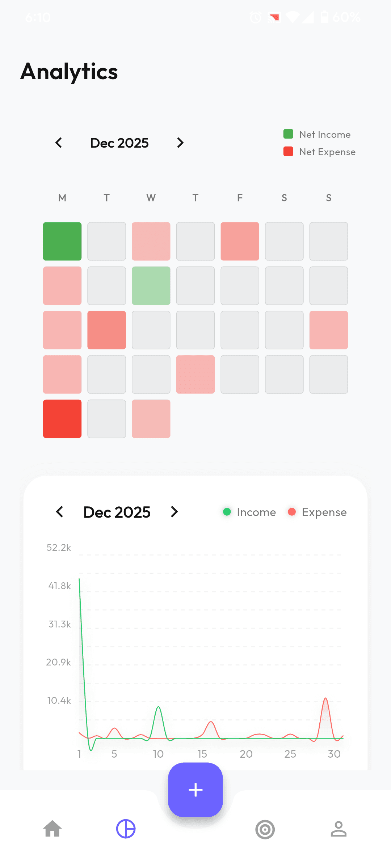Go to next month in calendar heatmap
This screenshot has width=391, height=868.
[x=180, y=143]
